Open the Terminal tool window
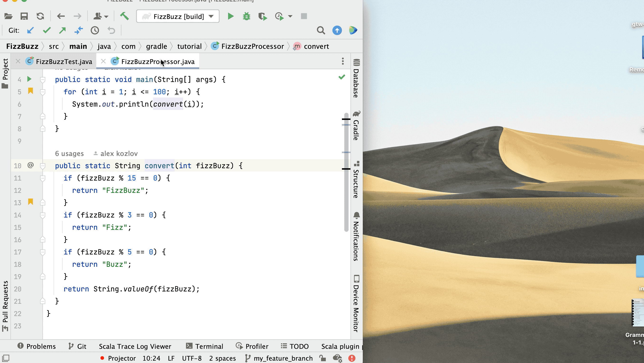644x363 pixels. 204,346
